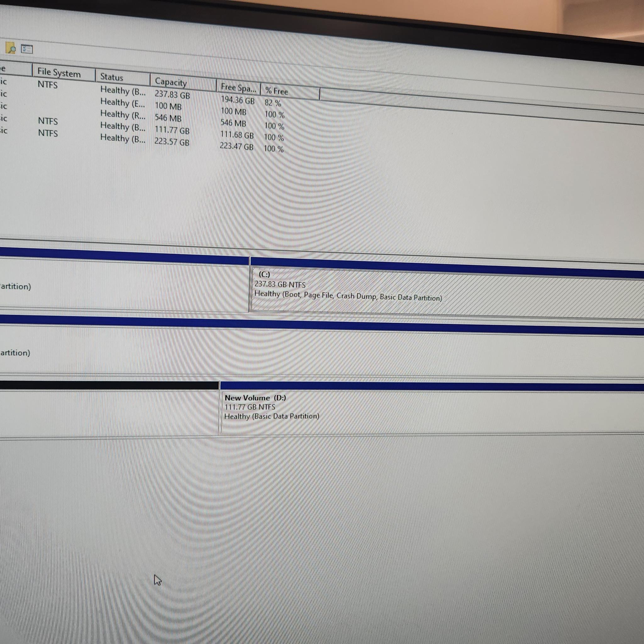Select the NTFS cell in the 111.77 GB row
644x644 pixels.
(x=48, y=121)
